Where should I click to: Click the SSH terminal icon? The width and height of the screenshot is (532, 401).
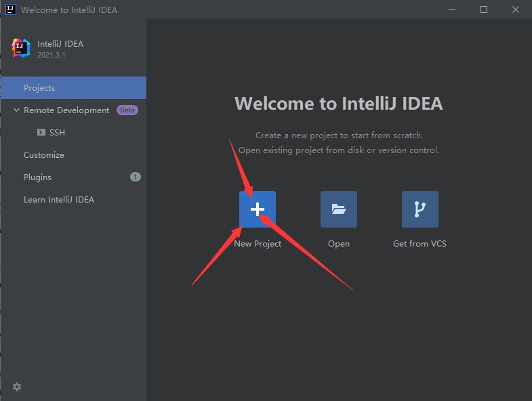[x=41, y=132]
